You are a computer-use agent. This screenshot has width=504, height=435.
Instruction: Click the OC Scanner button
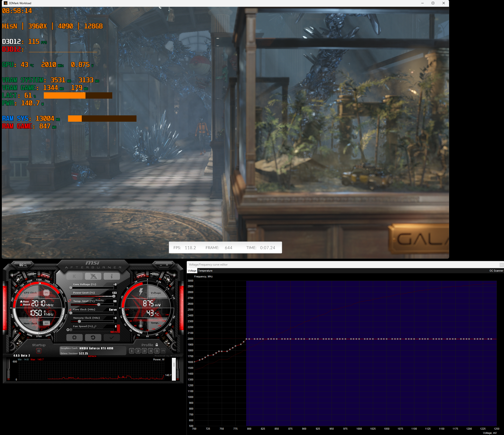[x=496, y=271]
